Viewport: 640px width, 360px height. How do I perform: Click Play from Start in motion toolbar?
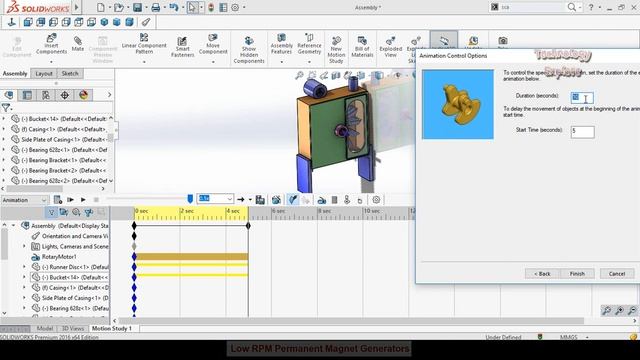[x=71, y=200]
